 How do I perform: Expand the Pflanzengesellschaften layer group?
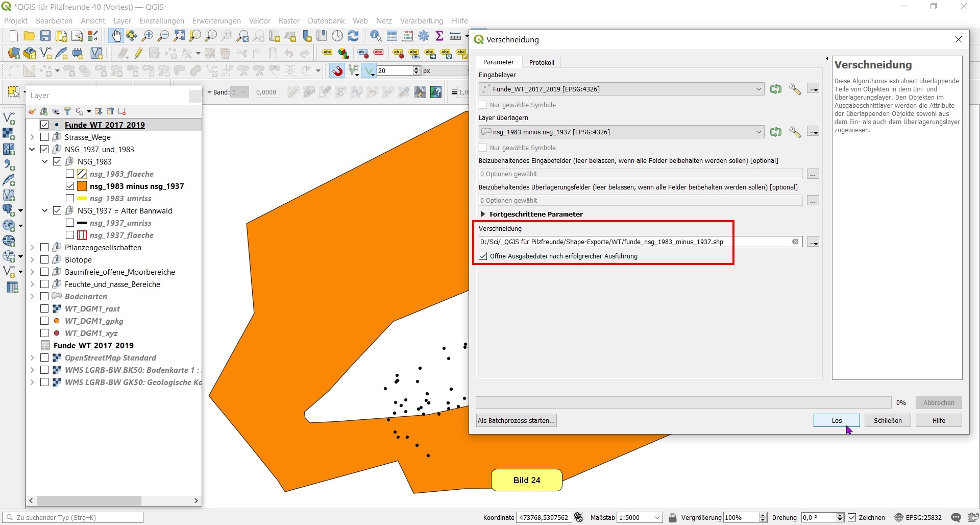pos(32,248)
